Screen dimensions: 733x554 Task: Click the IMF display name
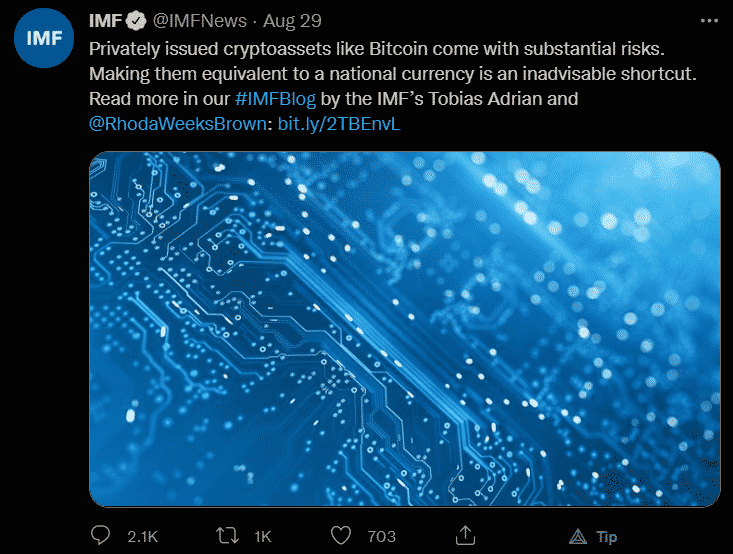[x=106, y=21]
